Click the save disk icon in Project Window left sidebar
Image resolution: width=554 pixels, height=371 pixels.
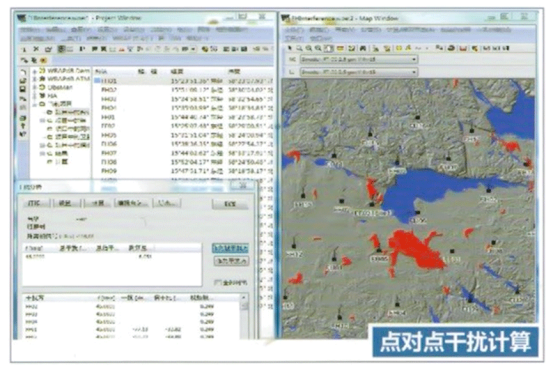23,89
